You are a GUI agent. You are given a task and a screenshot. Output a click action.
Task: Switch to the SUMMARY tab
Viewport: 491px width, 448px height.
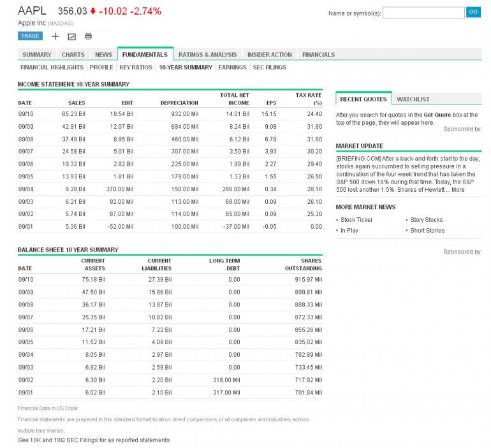coord(37,54)
